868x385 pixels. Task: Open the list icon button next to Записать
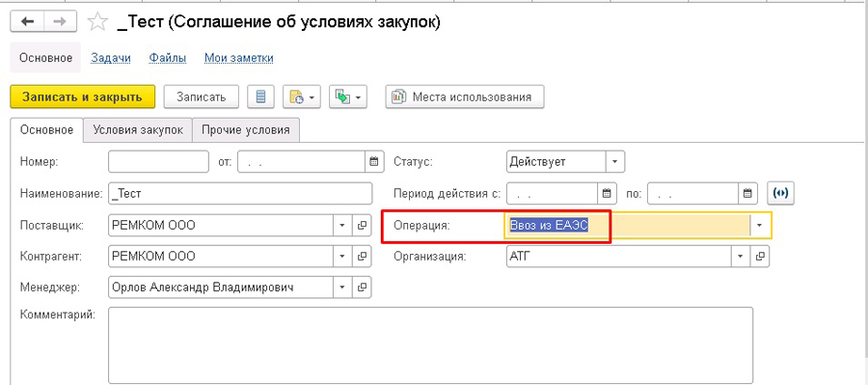[x=261, y=96]
